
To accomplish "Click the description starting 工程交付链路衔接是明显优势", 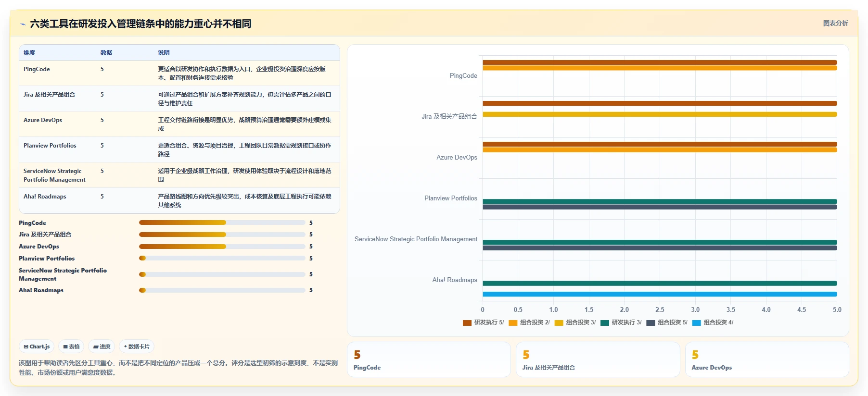I will 245,124.
